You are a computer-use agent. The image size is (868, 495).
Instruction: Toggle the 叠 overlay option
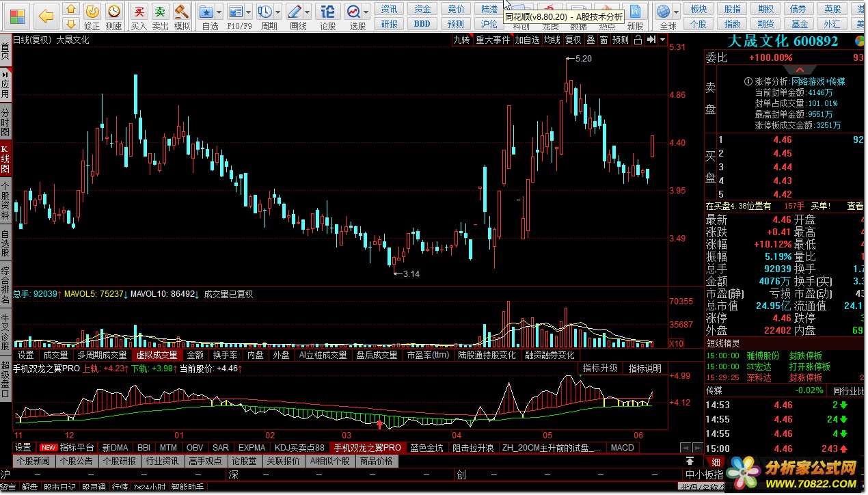pyautogui.click(x=591, y=40)
